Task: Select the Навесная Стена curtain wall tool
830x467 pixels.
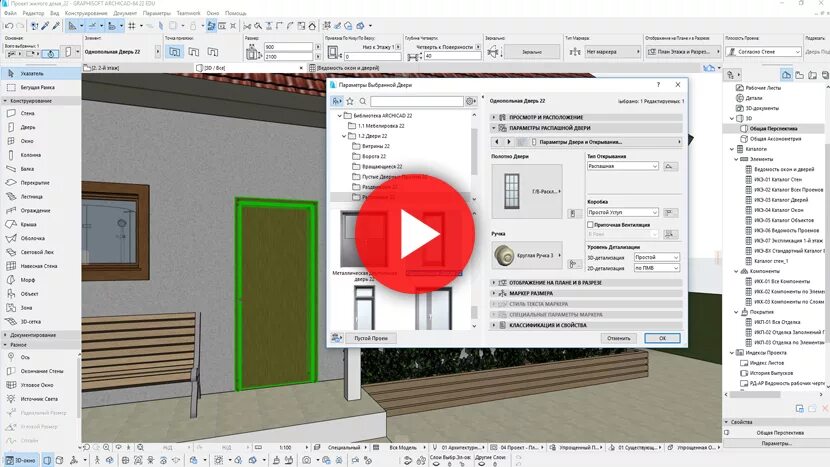Action: tap(40, 266)
